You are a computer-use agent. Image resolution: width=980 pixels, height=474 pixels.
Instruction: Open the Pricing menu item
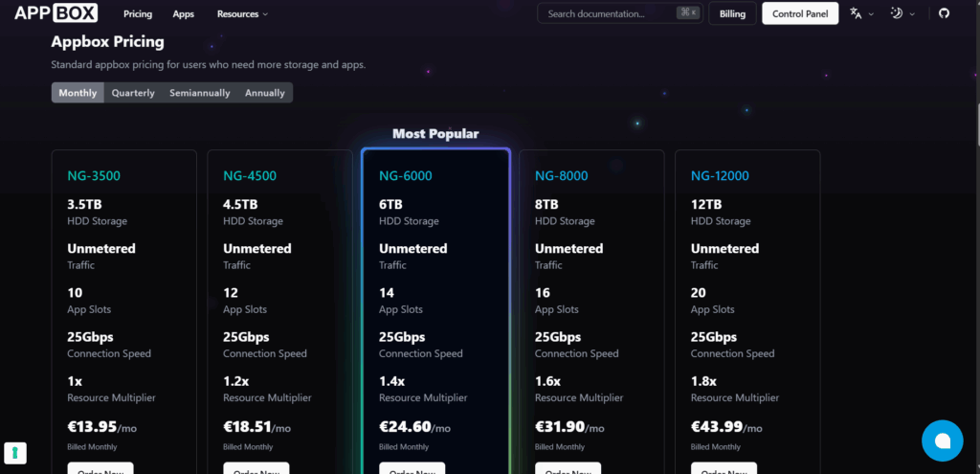click(x=138, y=13)
